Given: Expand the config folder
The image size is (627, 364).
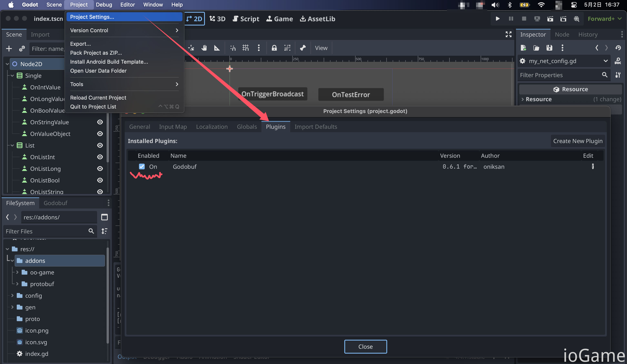Looking at the screenshot, I should (x=12, y=295).
